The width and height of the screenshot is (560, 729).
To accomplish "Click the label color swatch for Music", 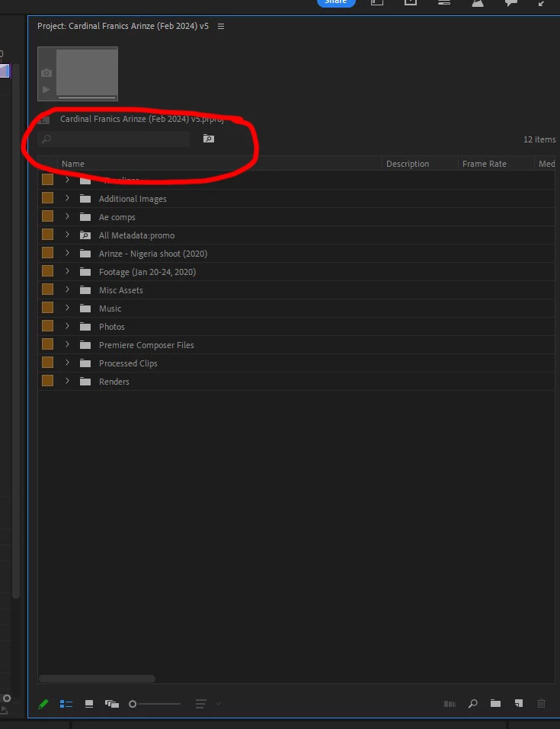I will (x=47, y=308).
